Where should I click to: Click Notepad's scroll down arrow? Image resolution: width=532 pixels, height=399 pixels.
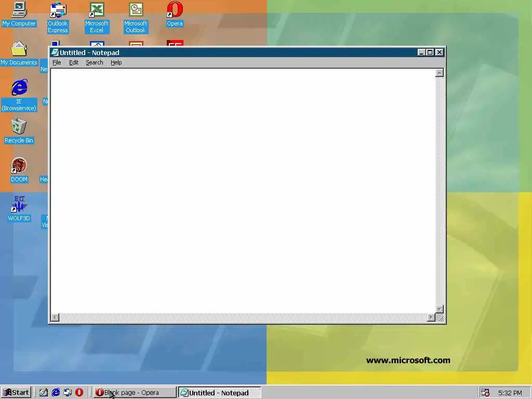(x=440, y=309)
